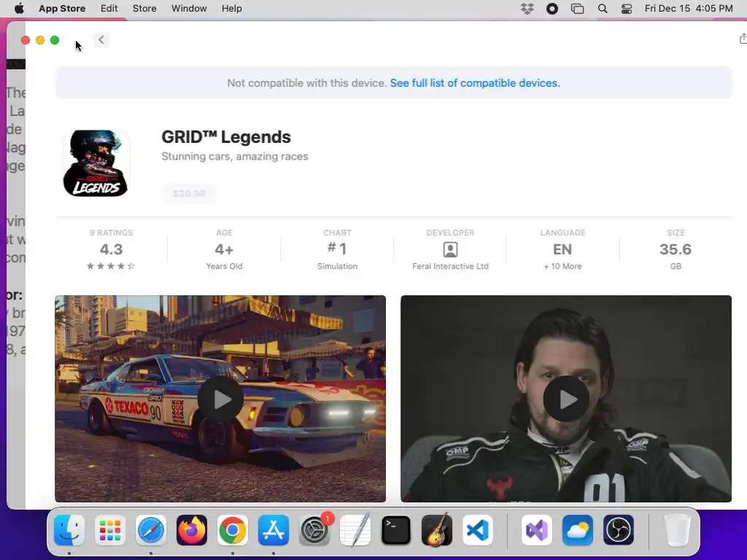The image size is (747, 560).
Task: Open the weather cloud app in Dock
Action: click(578, 530)
